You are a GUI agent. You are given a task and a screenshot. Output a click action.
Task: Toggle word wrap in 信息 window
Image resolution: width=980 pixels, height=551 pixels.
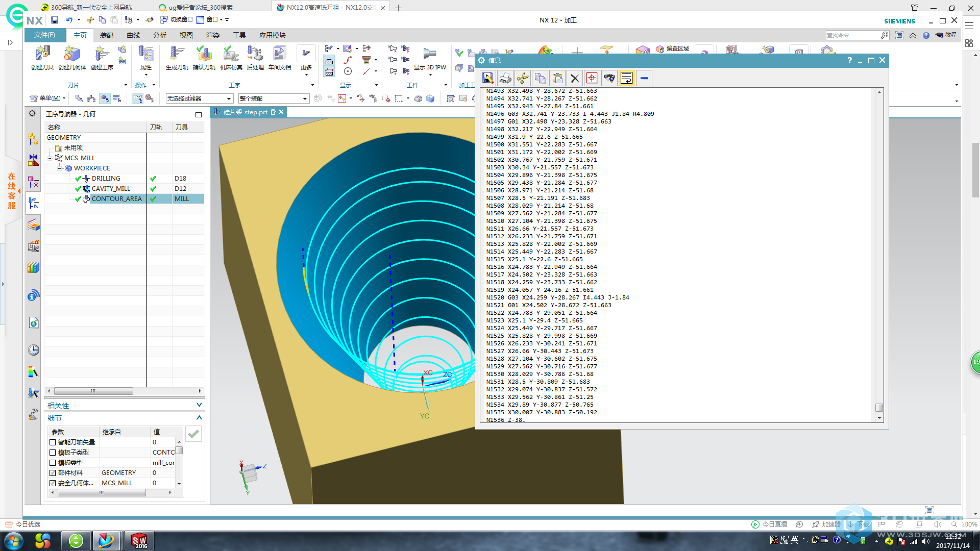coord(626,78)
